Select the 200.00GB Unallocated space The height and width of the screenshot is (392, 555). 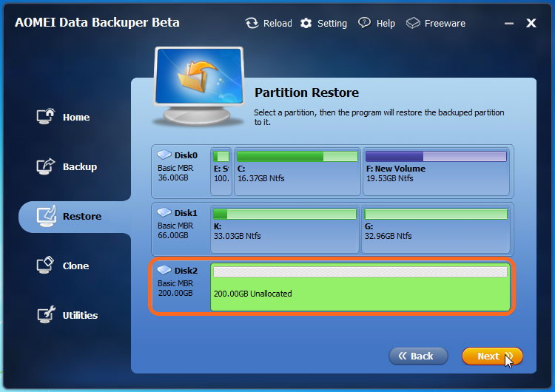tap(360, 287)
